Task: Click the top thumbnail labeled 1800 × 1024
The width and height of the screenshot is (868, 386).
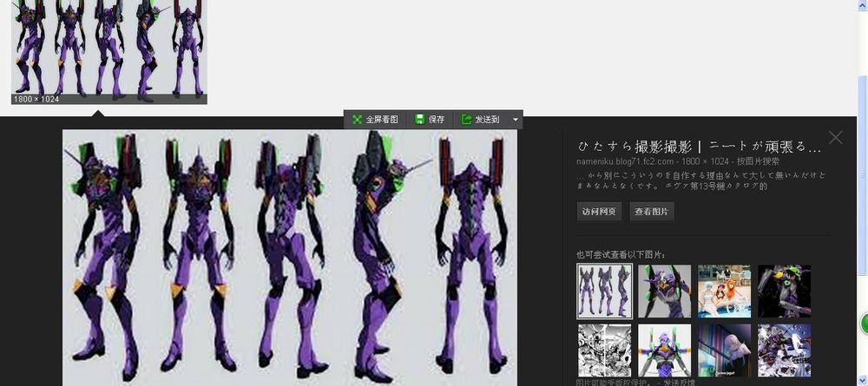Action: [109, 52]
